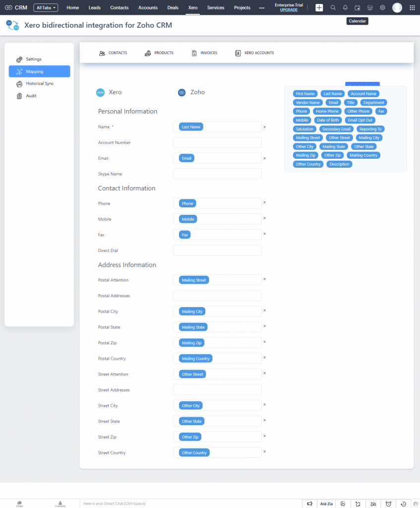Select the Home Phone tag
Viewport: 420px width, 508px height.
coord(327,112)
